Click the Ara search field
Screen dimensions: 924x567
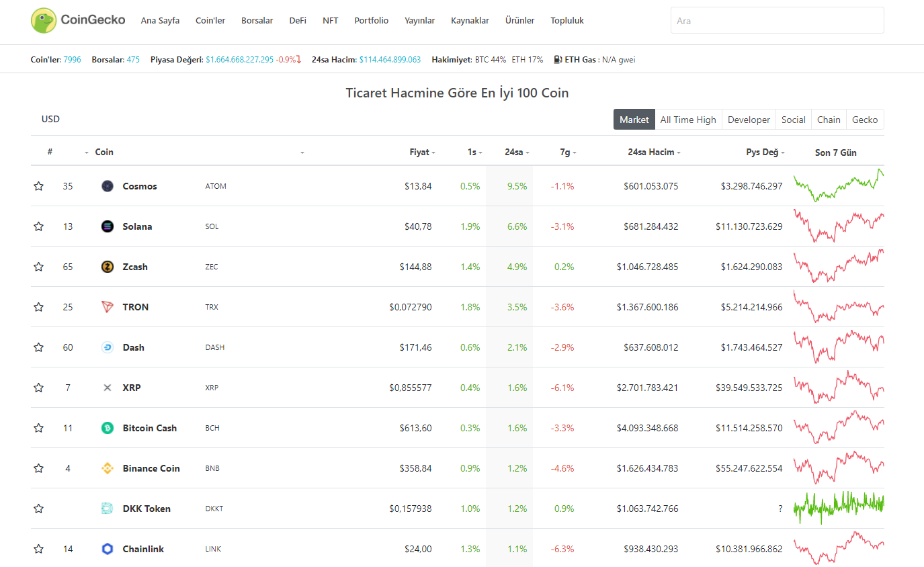[x=778, y=20]
